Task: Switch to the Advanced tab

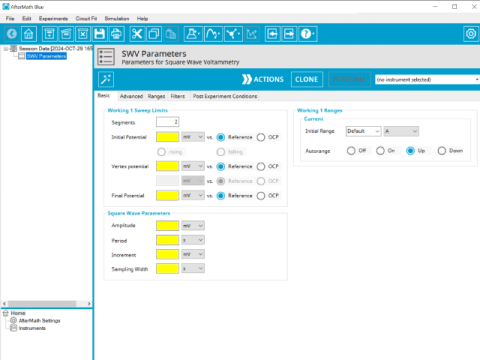Action: [131, 96]
